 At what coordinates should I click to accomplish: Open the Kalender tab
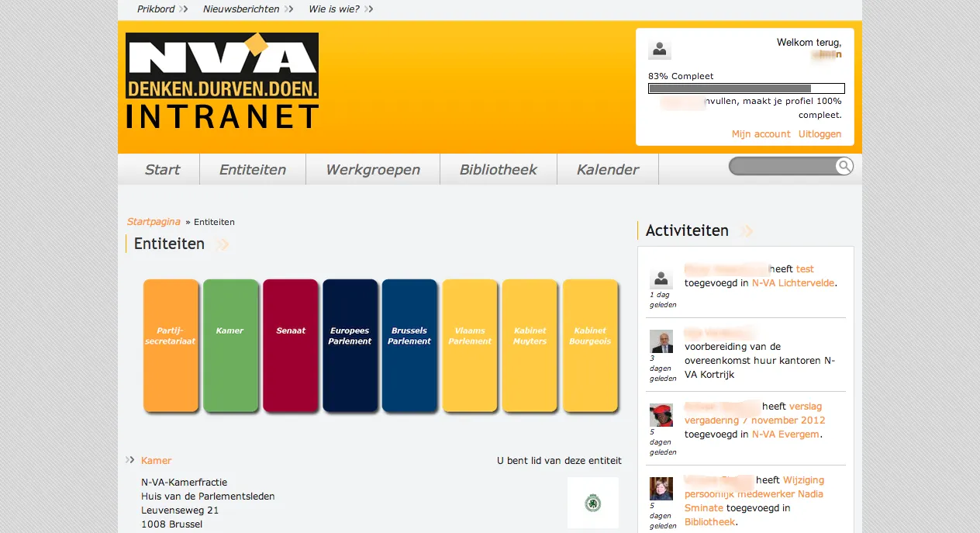[608, 169]
